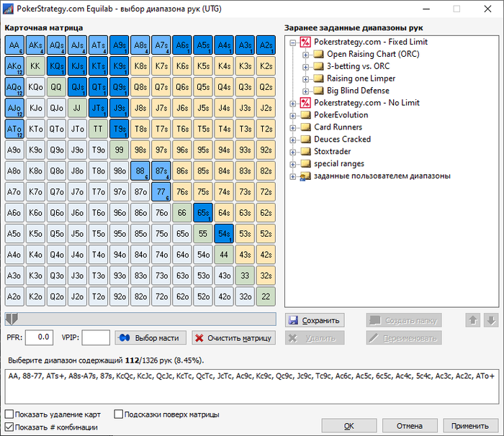
Task: Click the Удалить delete button
Action: [315, 338]
